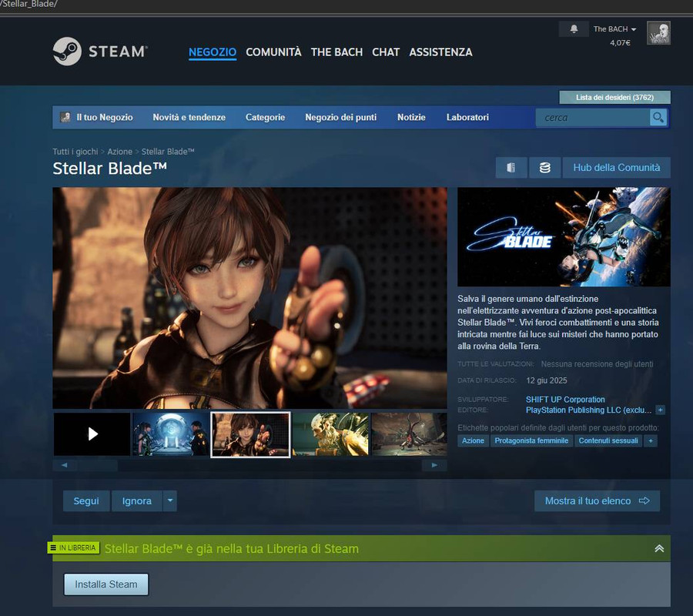Screen dimensions: 693x616
Task: Select the space station door thumbnail
Action: click(171, 434)
